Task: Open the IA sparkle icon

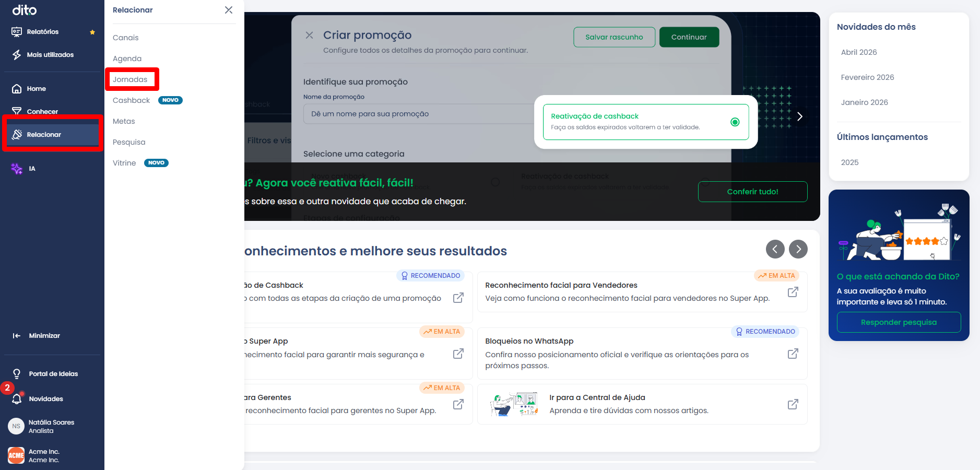Action: pos(17,169)
